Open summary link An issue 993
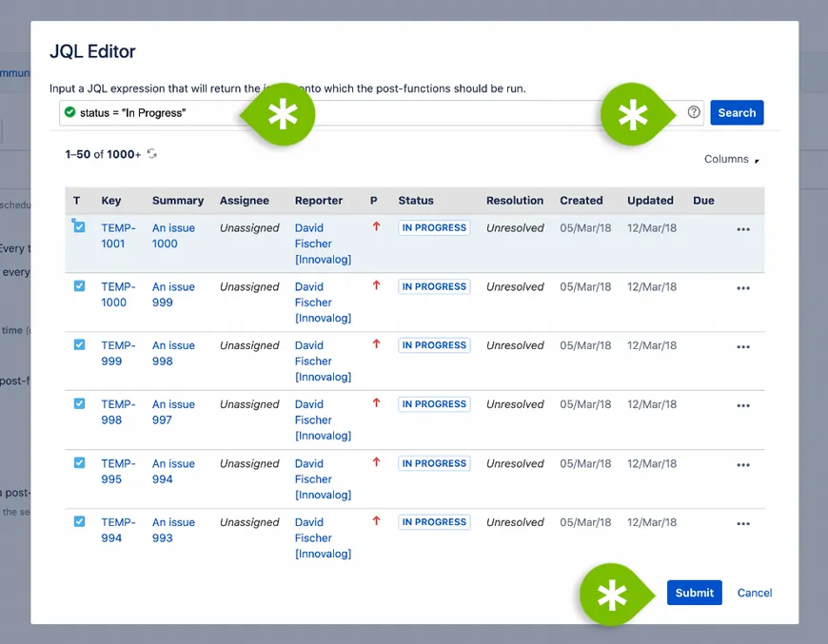This screenshot has width=828, height=644. coord(173,530)
